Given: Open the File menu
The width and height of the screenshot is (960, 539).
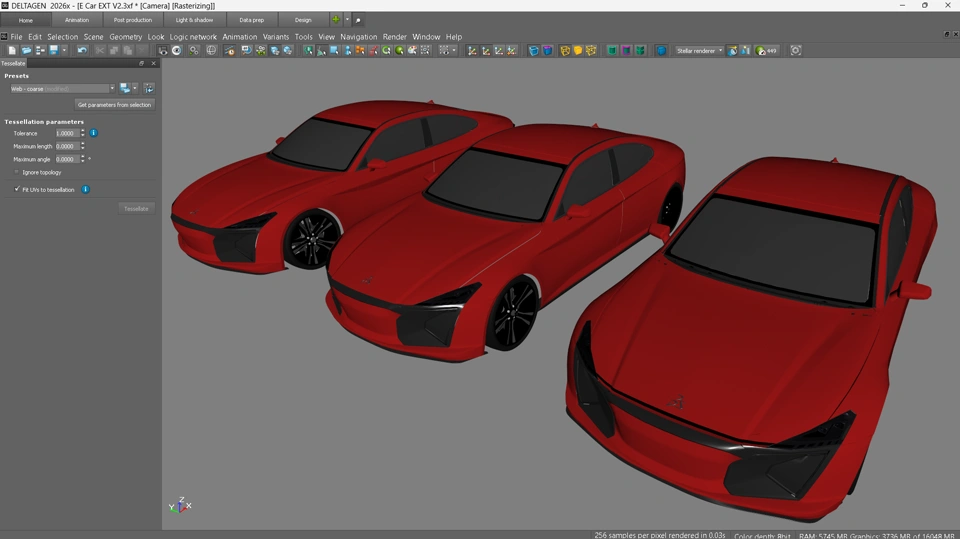Looking at the screenshot, I should 16,37.
